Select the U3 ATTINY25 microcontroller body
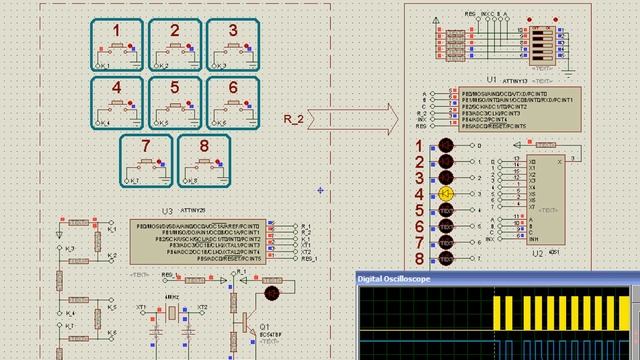The height and width of the screenshot is (360, 640). tap(198, 242)
